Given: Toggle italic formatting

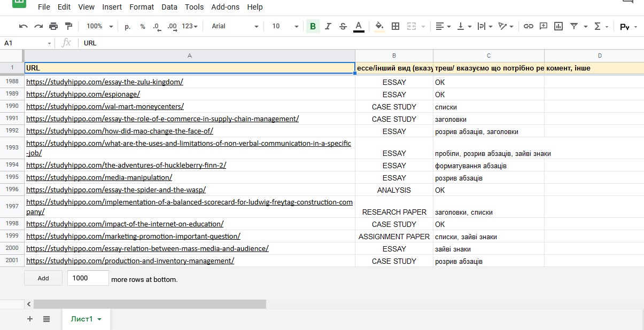Looking at the screenshot, I should [x=328, y=26].
